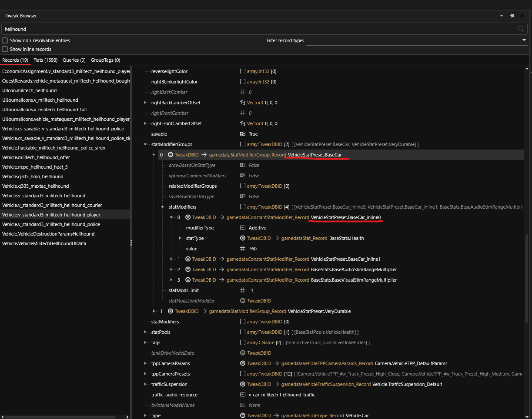Image resolution: width=532 pixels, height=419 pixels.
Task: Enable Show non-resolvable entries checkbox
Action: pos(5,40)
